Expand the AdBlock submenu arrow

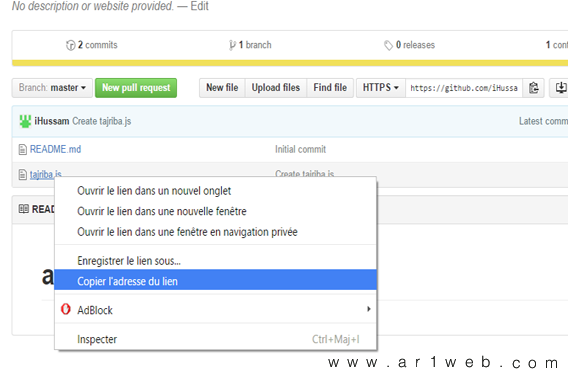368,309
